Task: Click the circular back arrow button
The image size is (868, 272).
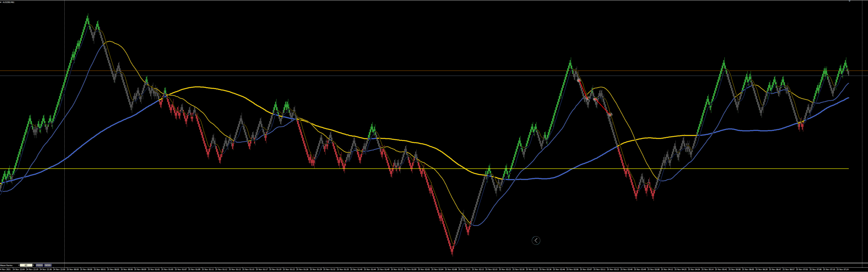Action: 536,240
